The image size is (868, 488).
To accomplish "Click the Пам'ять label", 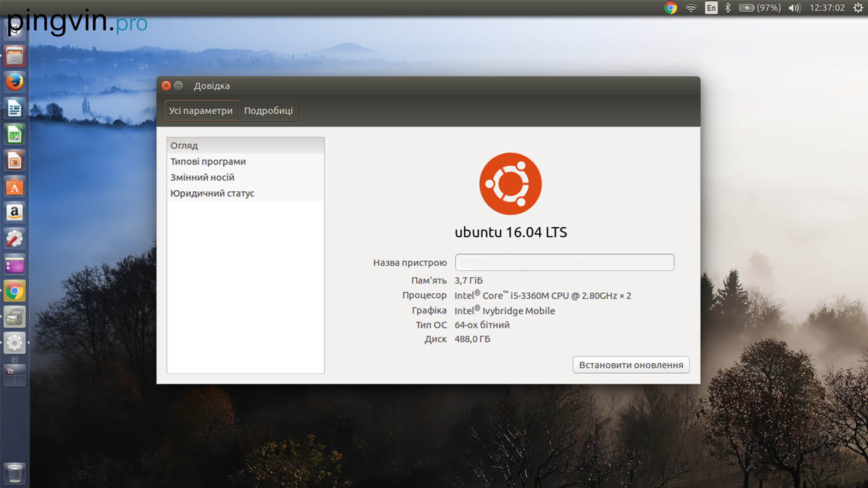I will [429, 281].
